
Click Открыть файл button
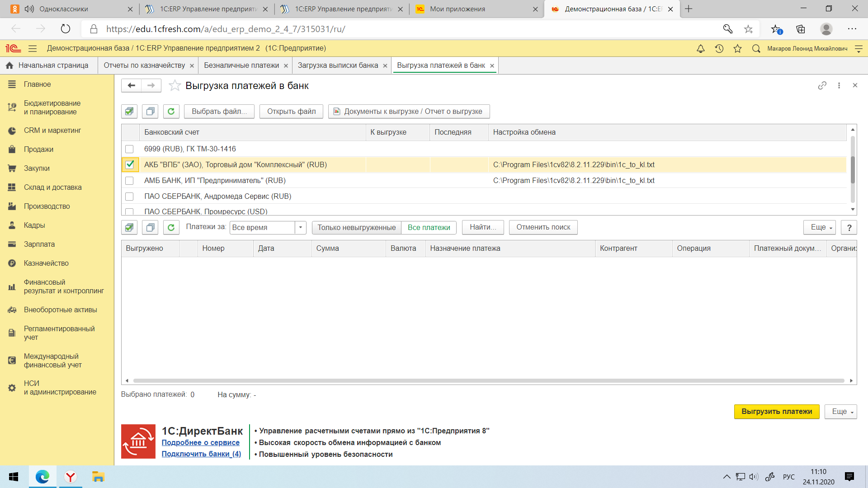(291, 111)
